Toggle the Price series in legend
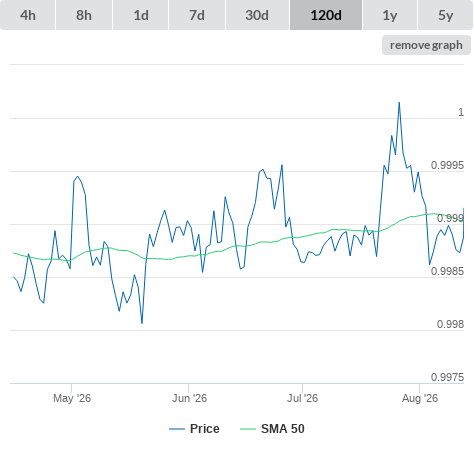474x455 pixels. (x=205, y=429)
